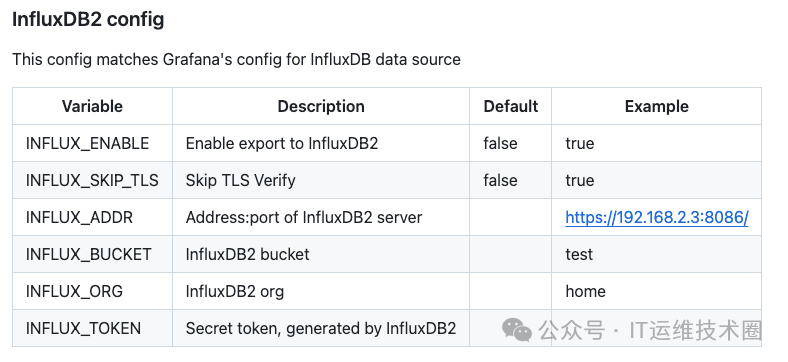Select the 'Skip TLS Verify' description
This screenshot has width=788, height=362.
[241, 180]
